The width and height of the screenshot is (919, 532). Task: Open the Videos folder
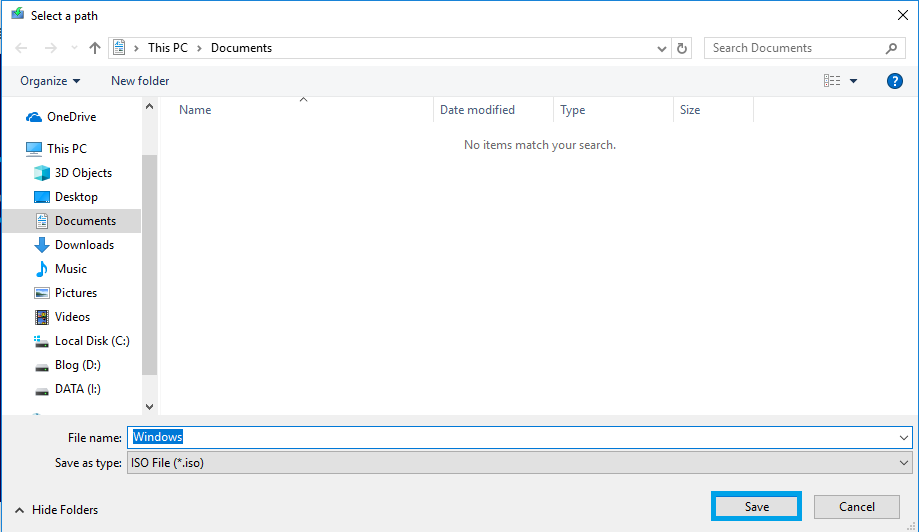tap(73, 317)
